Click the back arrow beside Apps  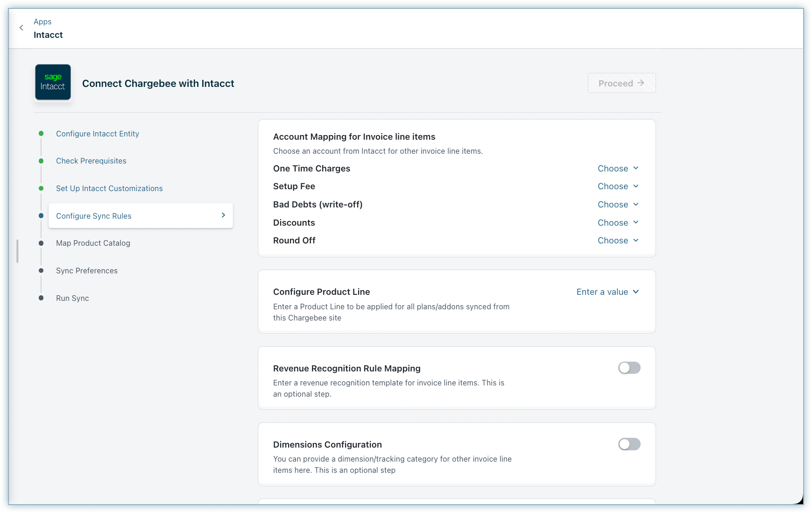click(x=21, y=28)
